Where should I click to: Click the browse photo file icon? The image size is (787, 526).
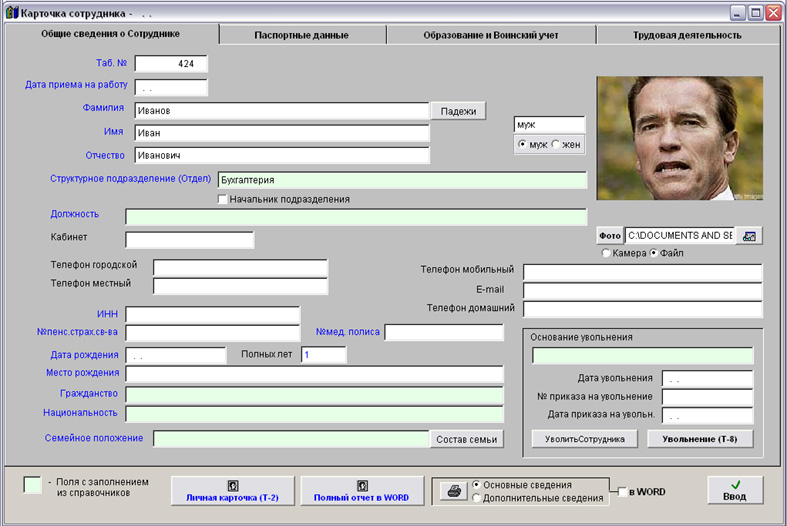749,235
